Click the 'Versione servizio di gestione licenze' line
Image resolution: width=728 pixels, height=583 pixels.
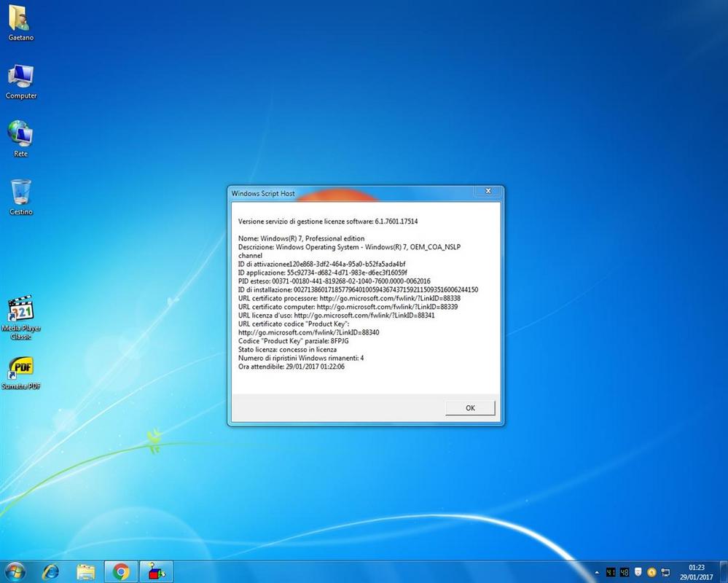coord(328,222)
